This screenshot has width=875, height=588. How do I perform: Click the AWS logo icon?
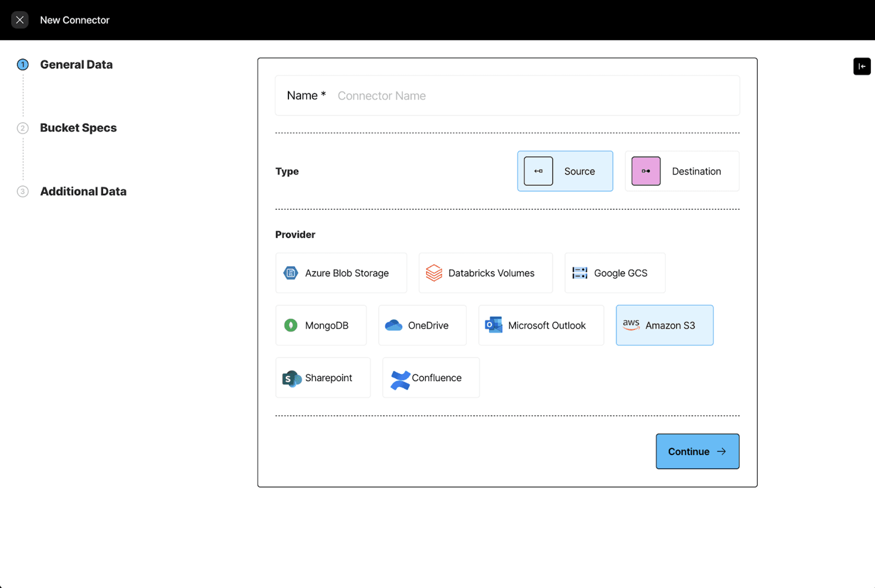tap(631, 325)
